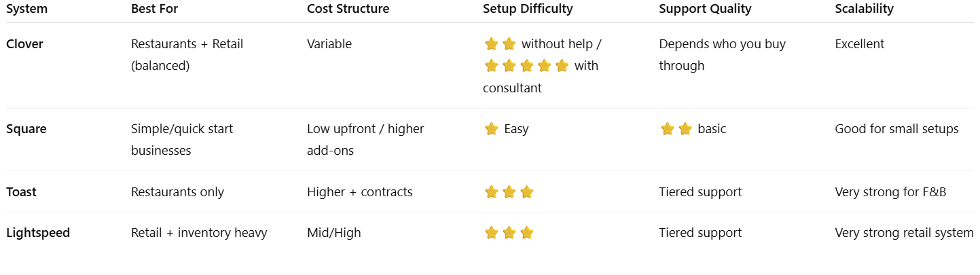Click the Scalability column header
The height and width of the screenshot is (275, 980).
tap(864, 10)
